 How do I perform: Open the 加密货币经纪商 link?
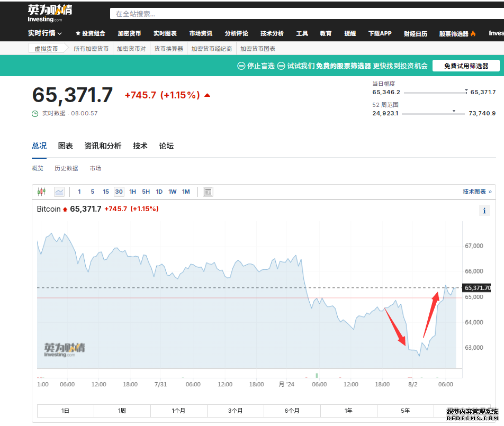pyautogui.click(x=212, y=49)
